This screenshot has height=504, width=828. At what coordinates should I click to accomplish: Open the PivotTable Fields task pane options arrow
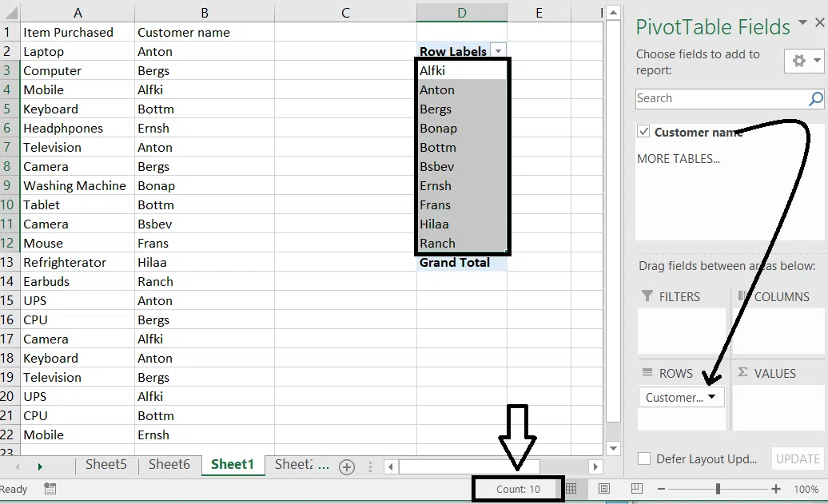(x=802, y=22)
